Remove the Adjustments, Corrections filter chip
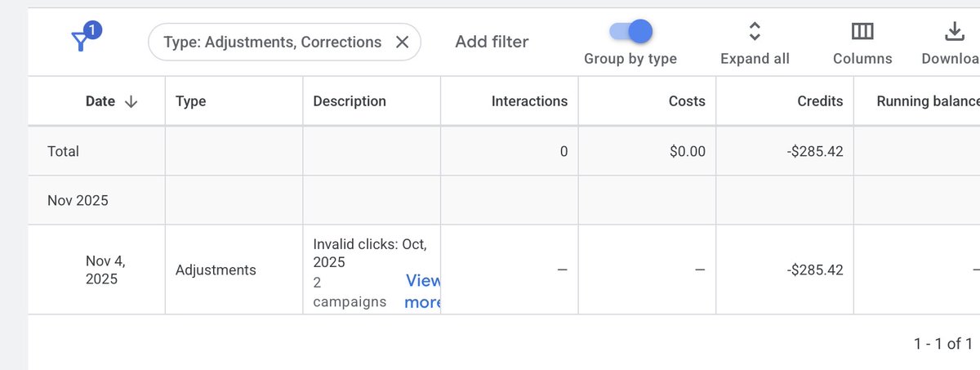 (402, 42)
